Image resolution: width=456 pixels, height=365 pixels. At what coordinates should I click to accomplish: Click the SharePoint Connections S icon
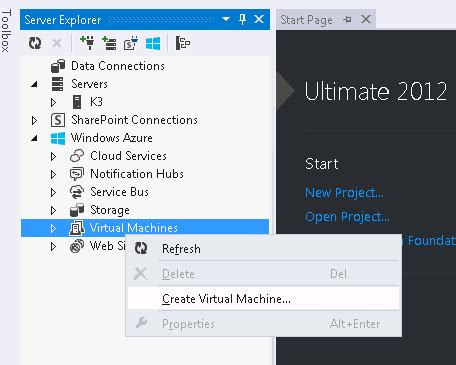click(58, 120)
